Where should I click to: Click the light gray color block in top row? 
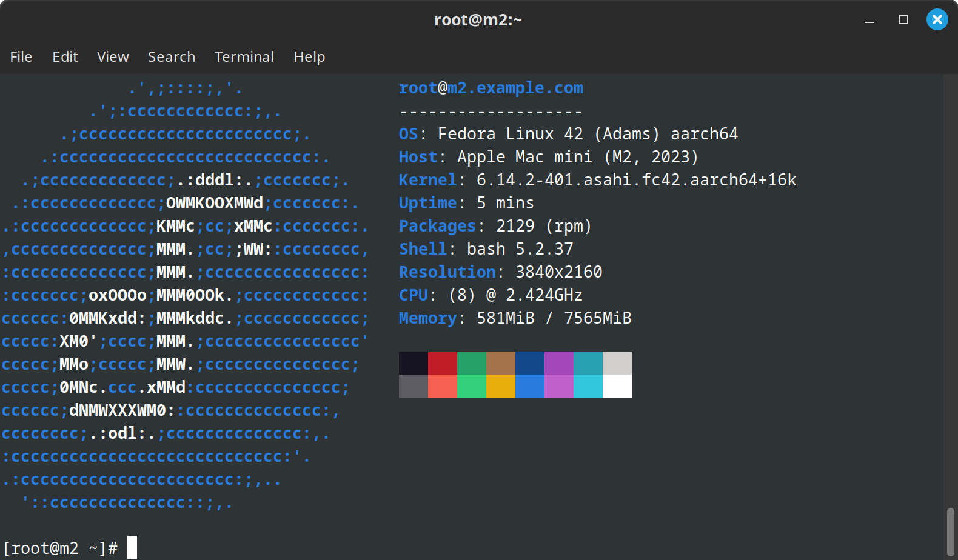tap(617, 363)
